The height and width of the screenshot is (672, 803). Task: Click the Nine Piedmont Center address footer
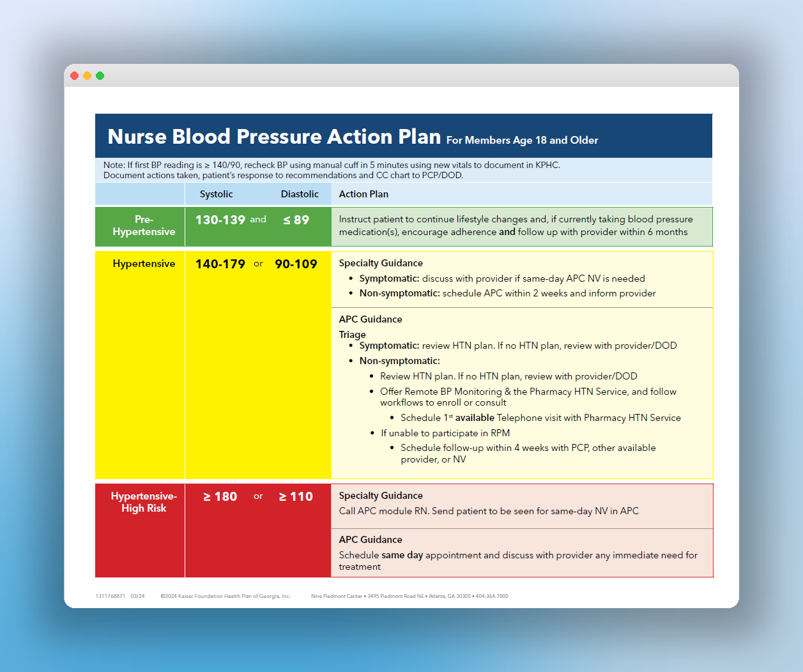pyautogui.click(x=409, y=596)
